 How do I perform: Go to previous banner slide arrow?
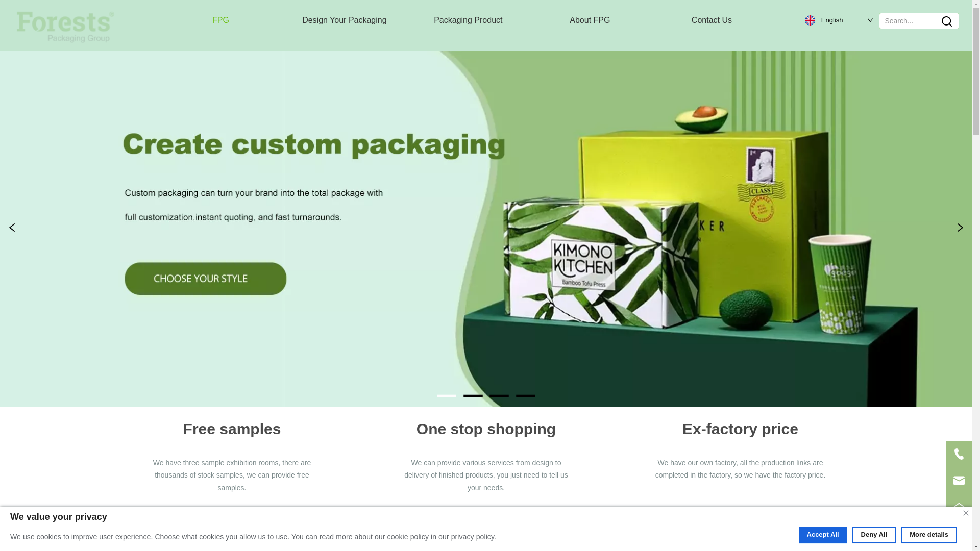pyautogui.click(x=12, y=228)
